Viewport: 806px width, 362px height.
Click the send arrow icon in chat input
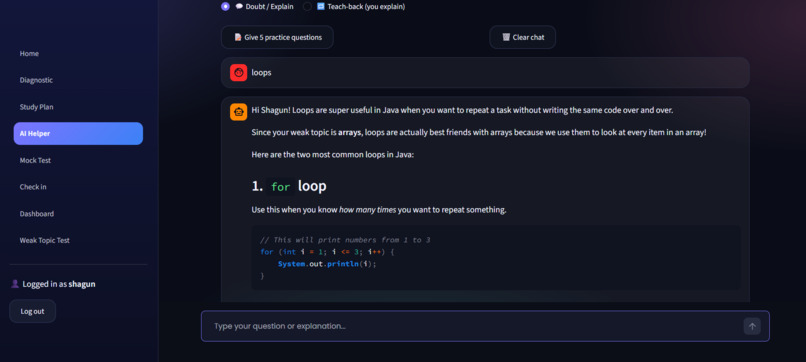coord(752,326)
